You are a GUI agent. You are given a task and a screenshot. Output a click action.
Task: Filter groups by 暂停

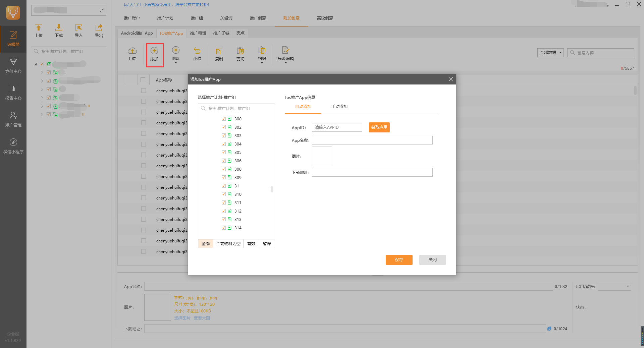click(267, 244)
